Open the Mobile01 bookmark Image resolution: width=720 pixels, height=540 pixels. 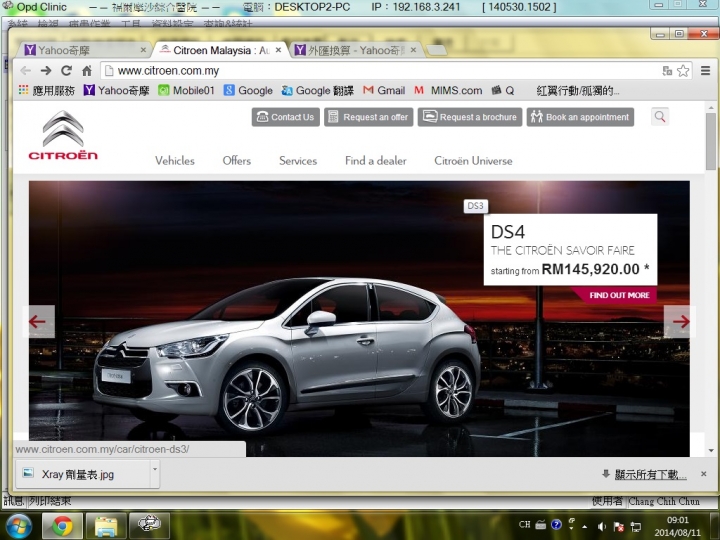pyautogui.click(x=186, y=90)
